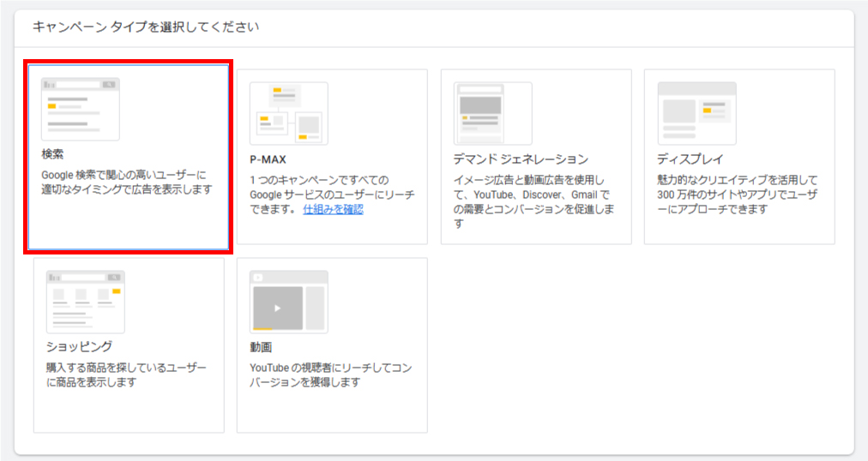Viewport: 868px width, 461px height.
Task: Click the ショッピング campaign illustration icon
Action: 86,302
